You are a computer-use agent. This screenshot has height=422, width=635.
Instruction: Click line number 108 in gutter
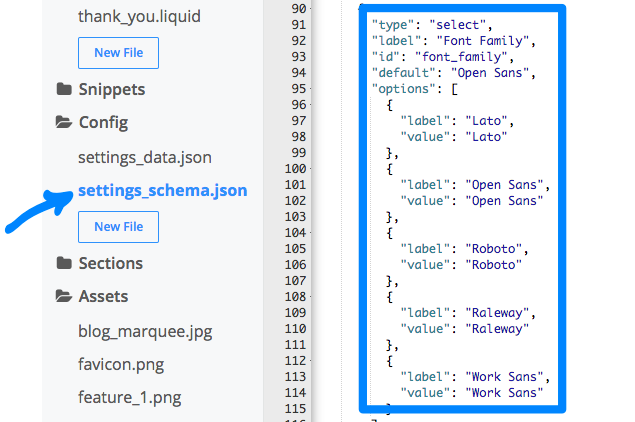click(x=295, y=296)
